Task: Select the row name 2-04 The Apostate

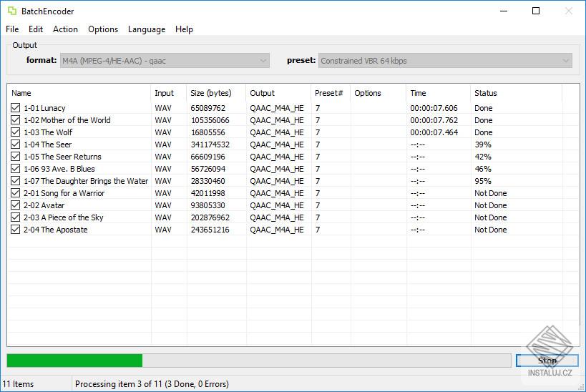Action: click(56, 230)
